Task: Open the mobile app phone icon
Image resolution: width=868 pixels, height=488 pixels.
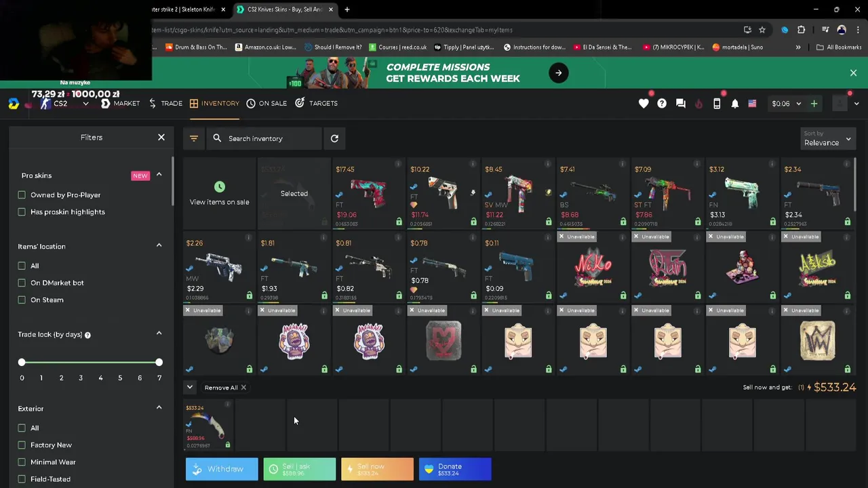Action: (717, 104)
